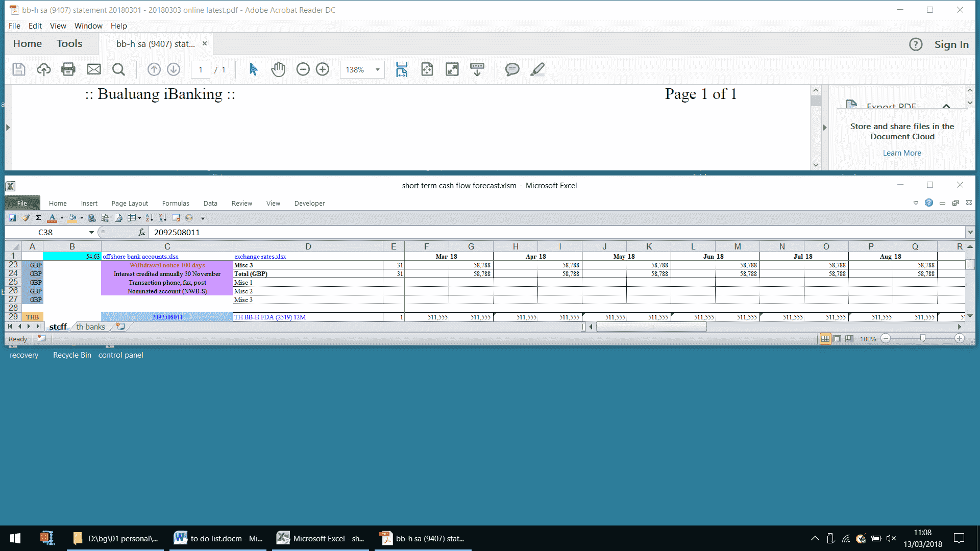Image resolution: width=980 pixels, height=551 pixels.
Task: Activate the Hand pan tool in Acrobat
Action: 278,69
